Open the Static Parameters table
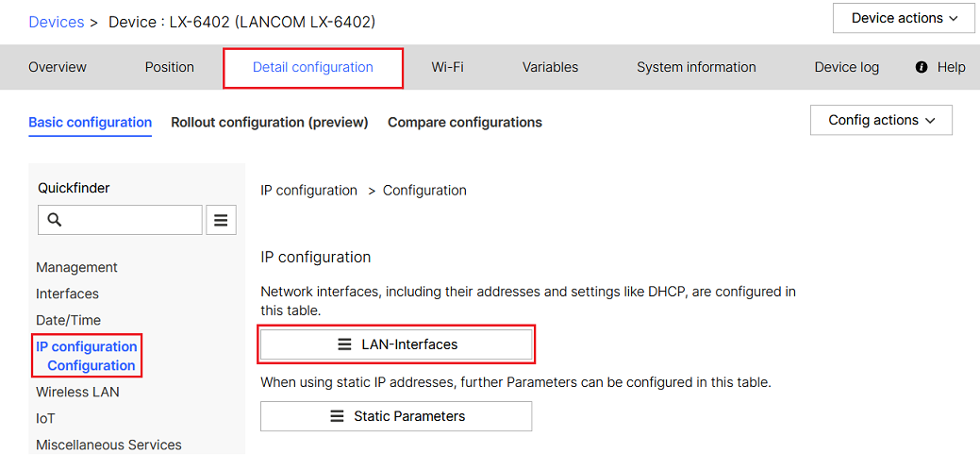 point(396,416)
